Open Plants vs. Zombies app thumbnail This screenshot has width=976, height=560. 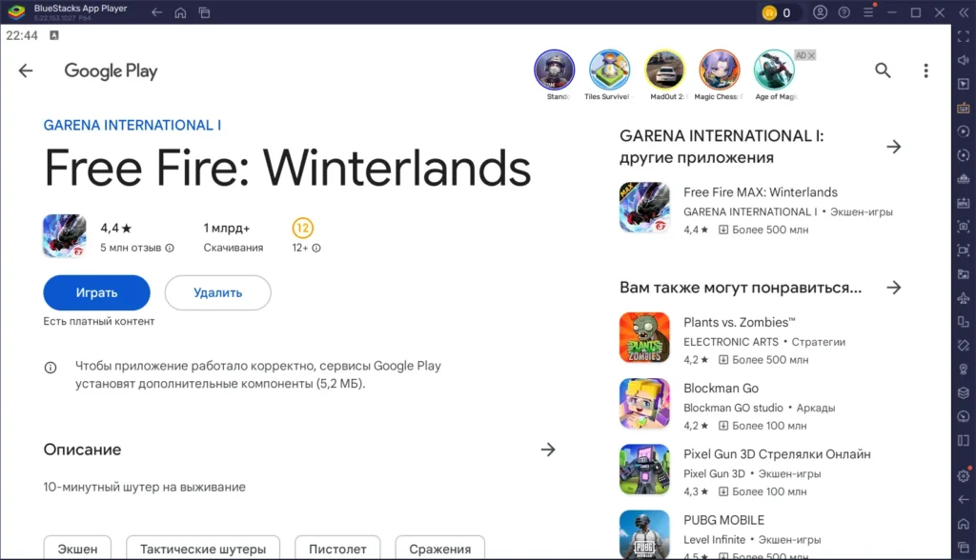(x=644, y=337)
